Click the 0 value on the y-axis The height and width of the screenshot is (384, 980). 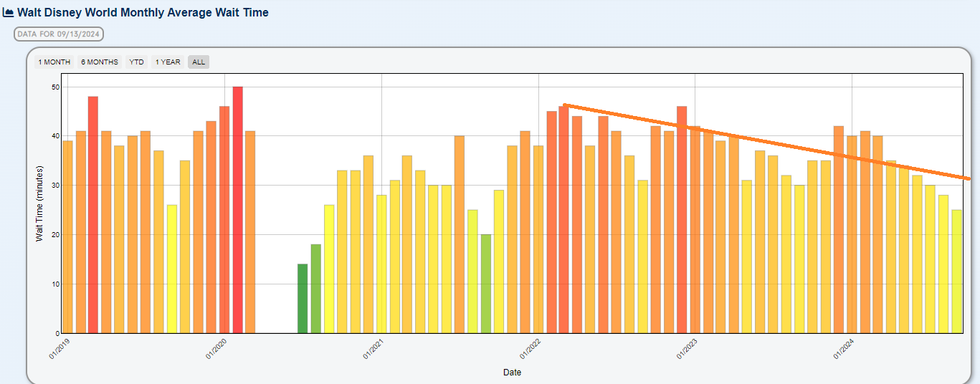[57, 333]
